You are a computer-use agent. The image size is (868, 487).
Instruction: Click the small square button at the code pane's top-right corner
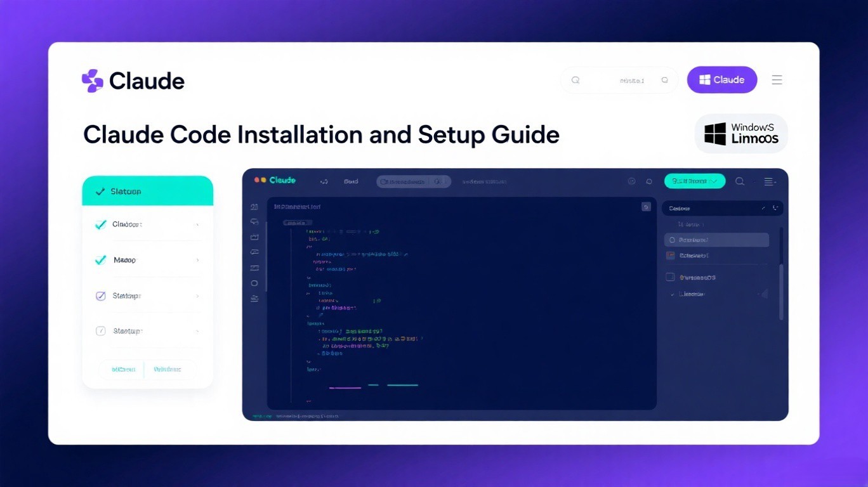point(646,207)
